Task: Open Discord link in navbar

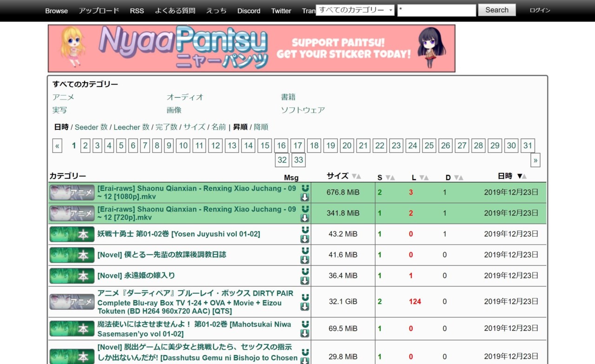Action: click(x=249, y=11)
